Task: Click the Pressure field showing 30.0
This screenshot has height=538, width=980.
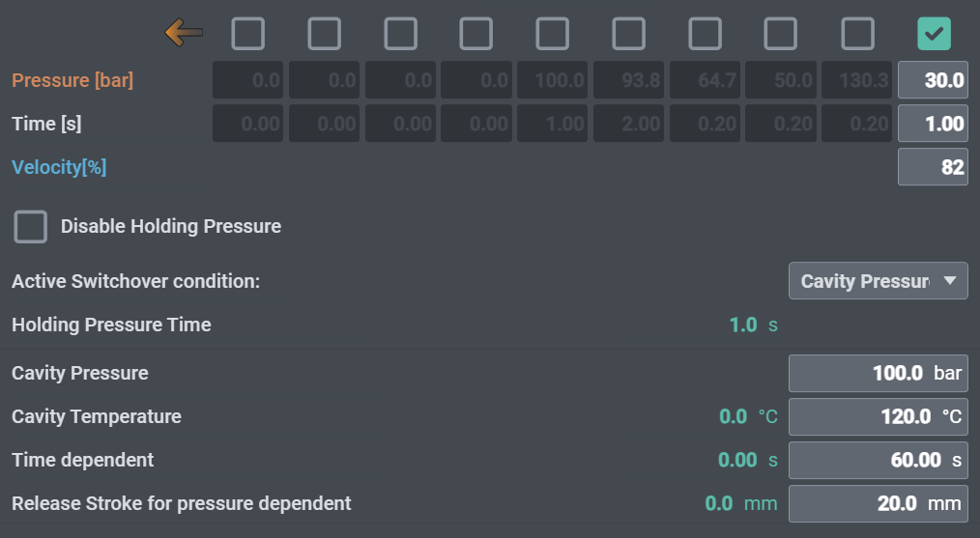Action: pyautogui.click(x=933, y=80)
